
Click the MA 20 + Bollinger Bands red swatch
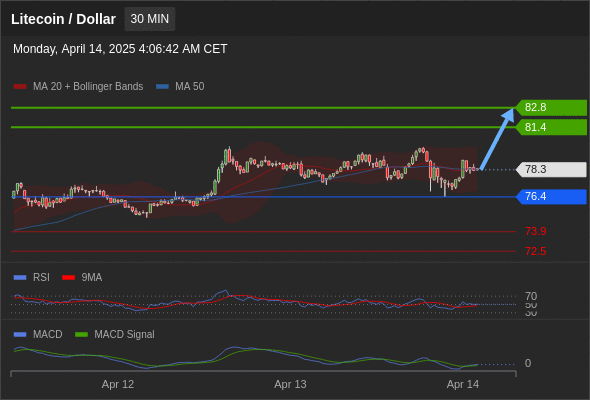point(20,87)
